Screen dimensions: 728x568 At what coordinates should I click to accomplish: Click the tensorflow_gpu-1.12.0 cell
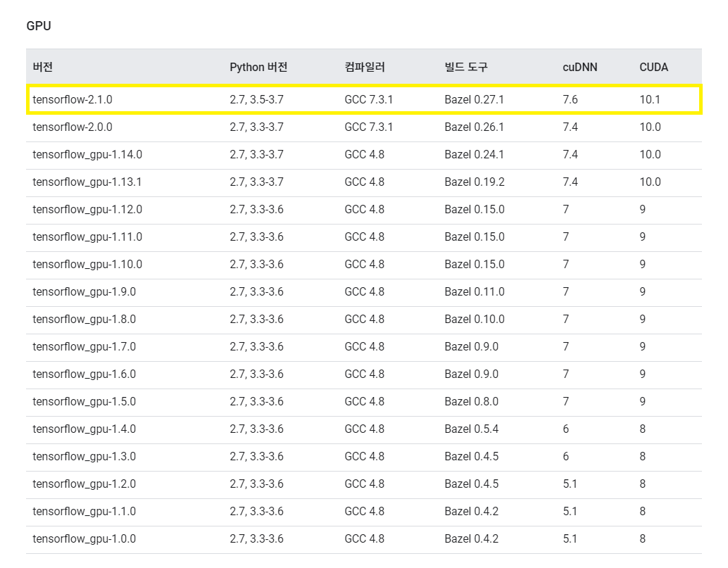pyautogui.click(x=87, y=209)
